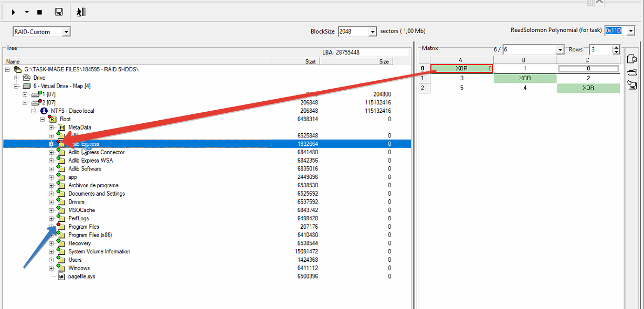Expand the 1 [07] partition node
Image resolution: width=644 pixels, height=309 pixels.
25,94
